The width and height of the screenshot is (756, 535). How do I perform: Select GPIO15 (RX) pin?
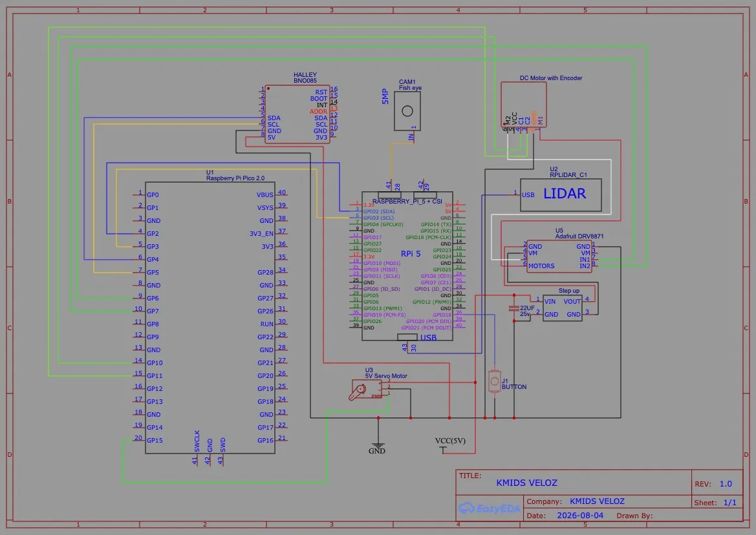coord(436,231)
